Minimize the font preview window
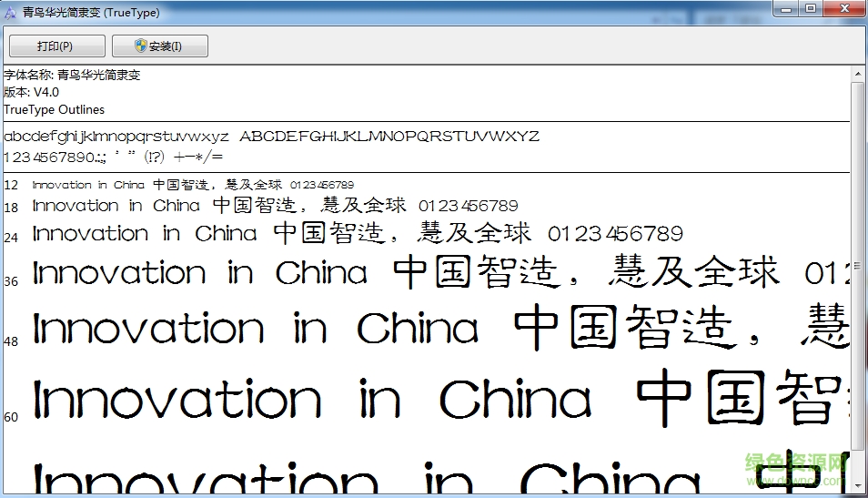 785,8
